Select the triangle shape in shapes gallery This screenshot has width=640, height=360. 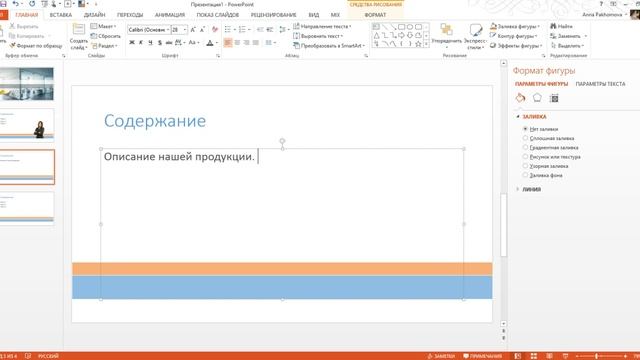376,36
